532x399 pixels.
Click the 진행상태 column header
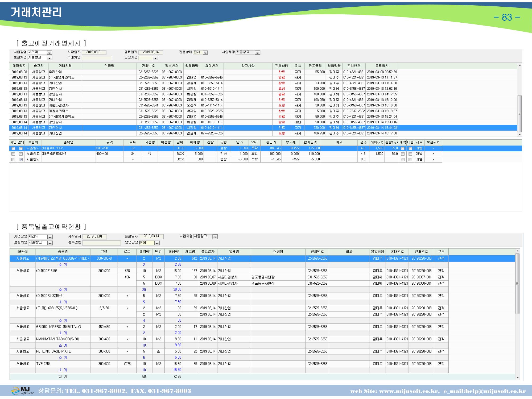pos(282,66)
